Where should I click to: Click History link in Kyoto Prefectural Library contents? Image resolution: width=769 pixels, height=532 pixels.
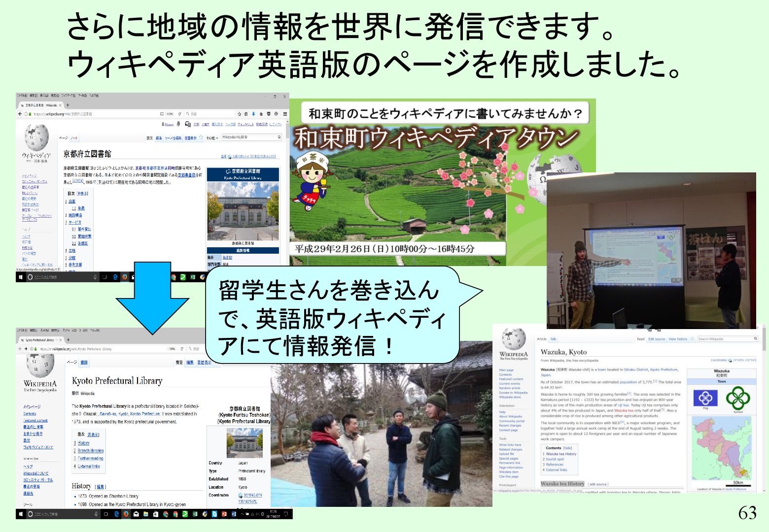[x=83, y=443]
